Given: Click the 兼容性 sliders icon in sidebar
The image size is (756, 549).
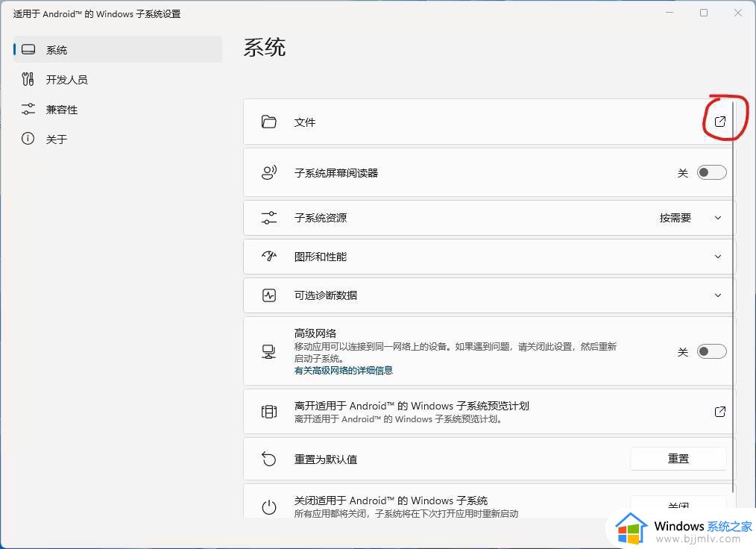Looking at the screenshot, I should point(28,109).
